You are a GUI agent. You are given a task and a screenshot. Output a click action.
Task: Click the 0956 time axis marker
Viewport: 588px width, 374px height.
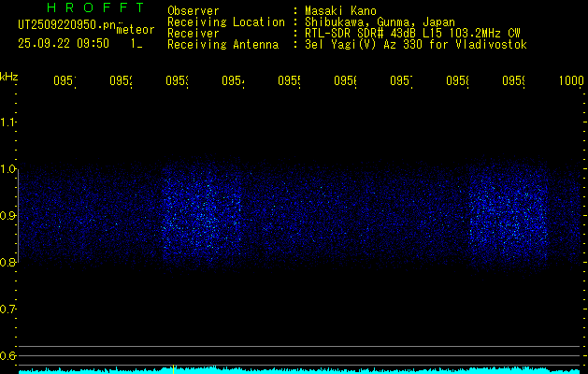tap(345, 81)
